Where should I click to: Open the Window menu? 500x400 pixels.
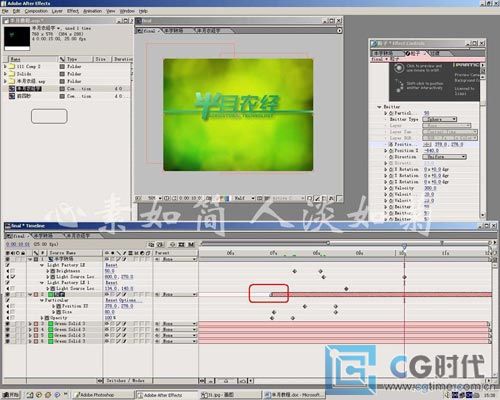click(127, 11)
